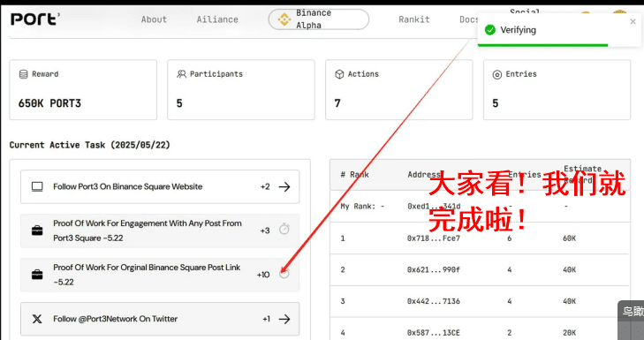Viewport: 644px width, 340px height.
Task: Click timer icon on Engagement proof task
Action: [284, 229]
